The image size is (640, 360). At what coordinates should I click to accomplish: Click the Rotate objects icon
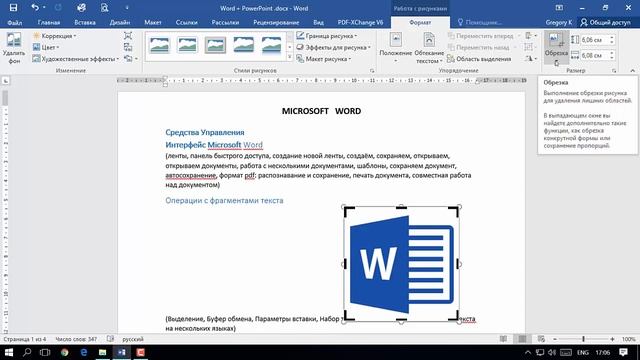(x=531, y=59)
